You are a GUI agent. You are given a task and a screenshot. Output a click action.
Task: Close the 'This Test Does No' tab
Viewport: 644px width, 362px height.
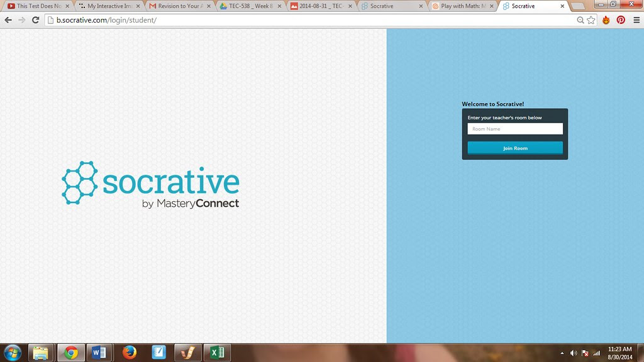pos(67,6)
